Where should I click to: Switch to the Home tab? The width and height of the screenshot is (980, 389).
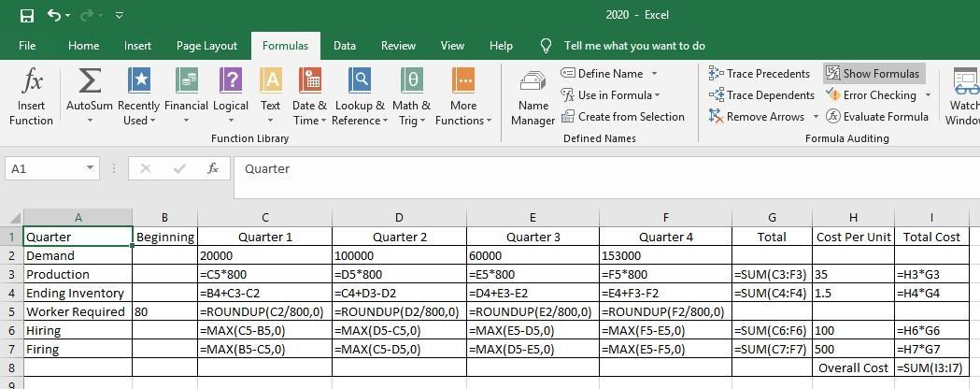(84, 46)
